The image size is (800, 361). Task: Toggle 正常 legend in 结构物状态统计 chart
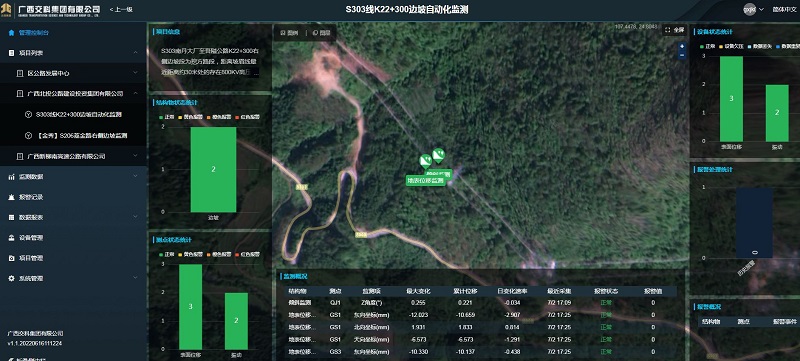(x=166, y=117)
